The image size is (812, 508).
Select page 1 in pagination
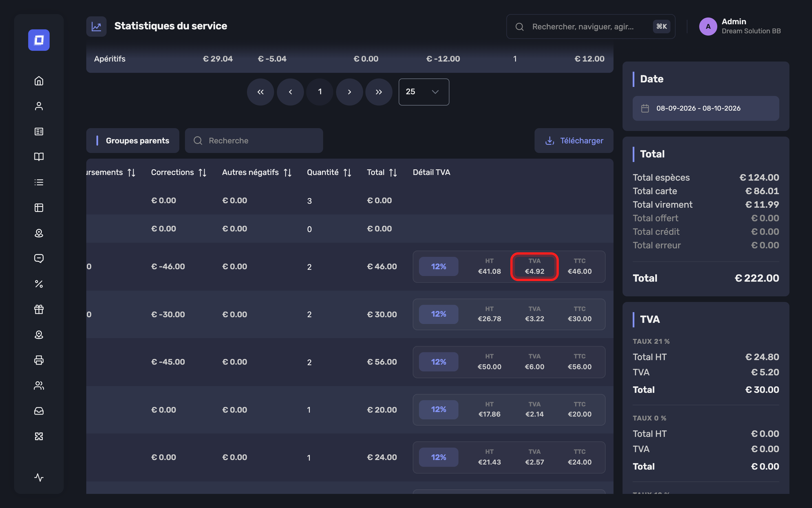320,92
